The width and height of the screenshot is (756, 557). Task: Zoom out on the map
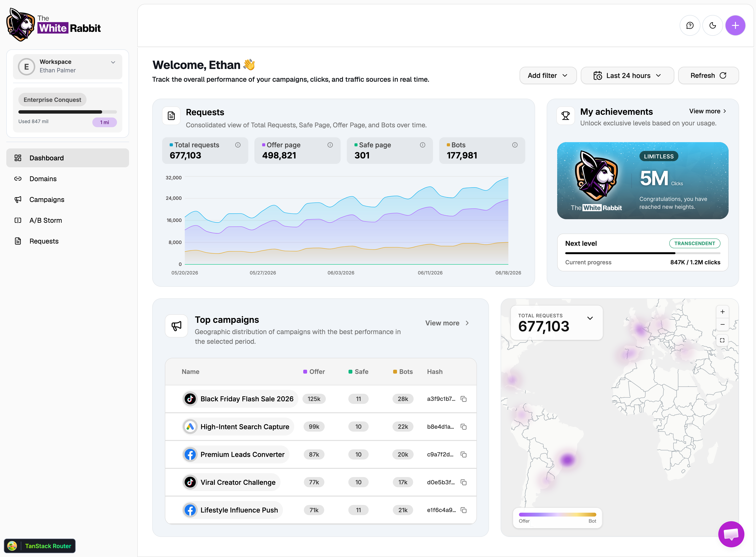(x=722, y=324)
